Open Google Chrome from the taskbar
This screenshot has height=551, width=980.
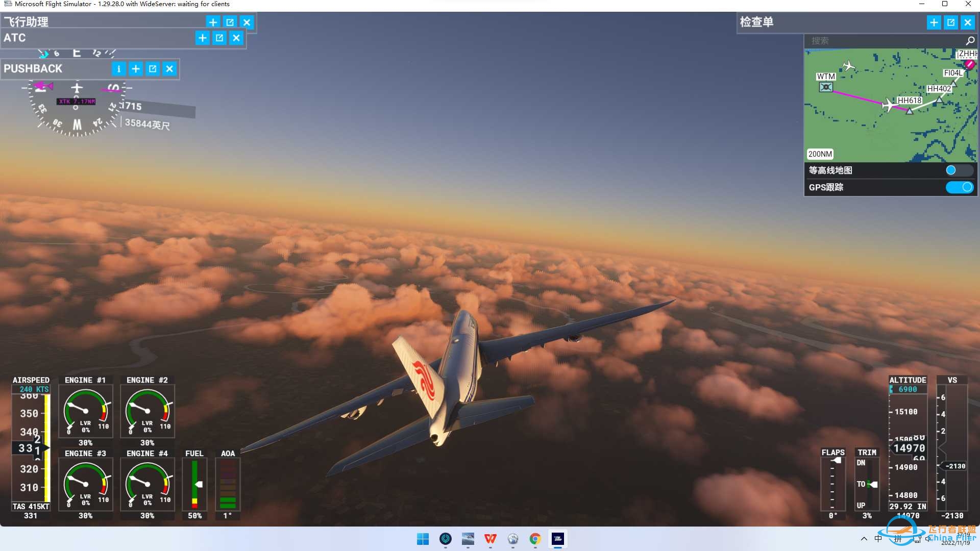click(x=535, y=539)
